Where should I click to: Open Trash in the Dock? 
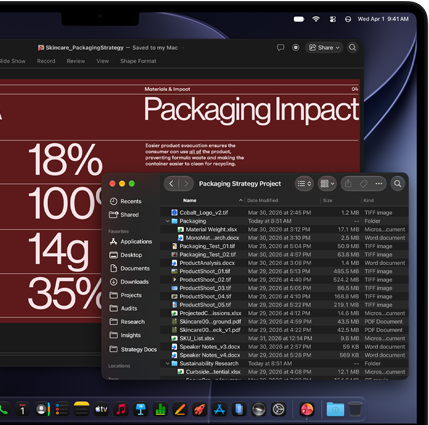click(355, 409)
